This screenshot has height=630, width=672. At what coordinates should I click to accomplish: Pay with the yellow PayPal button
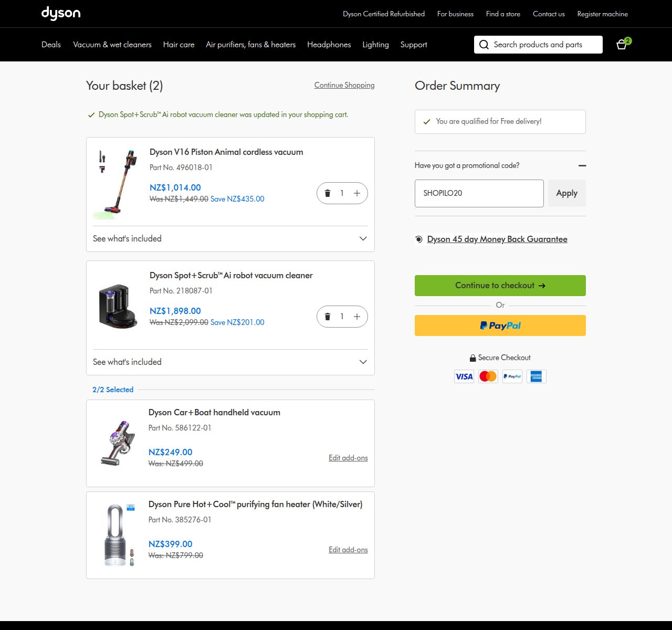[500, 325]
